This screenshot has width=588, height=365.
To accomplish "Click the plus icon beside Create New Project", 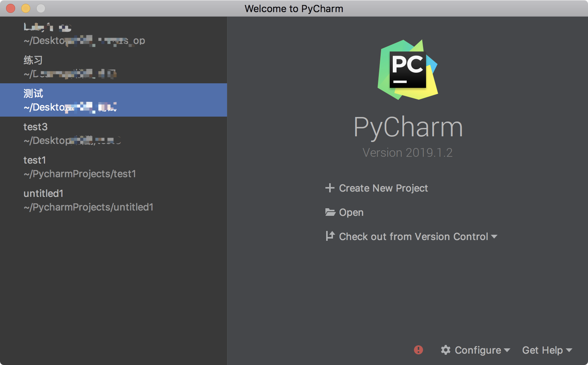I will click(x=330, y=188).
